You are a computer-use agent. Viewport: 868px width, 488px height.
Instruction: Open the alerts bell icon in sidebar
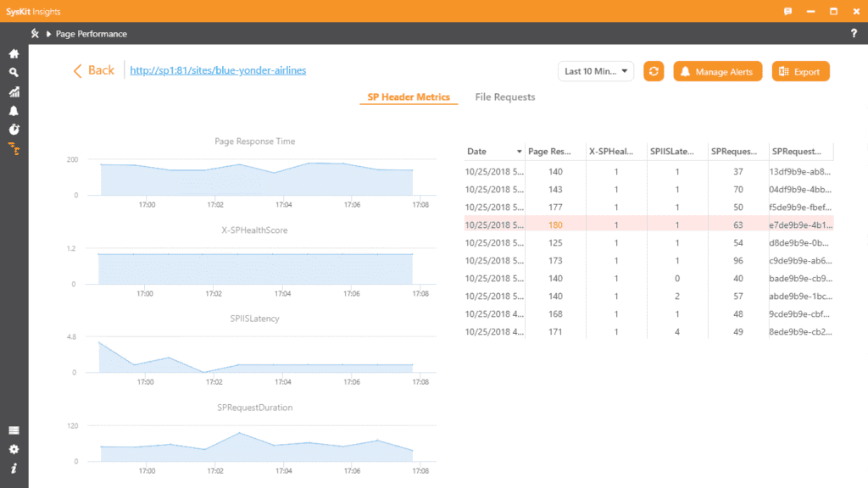pos(14,111)
